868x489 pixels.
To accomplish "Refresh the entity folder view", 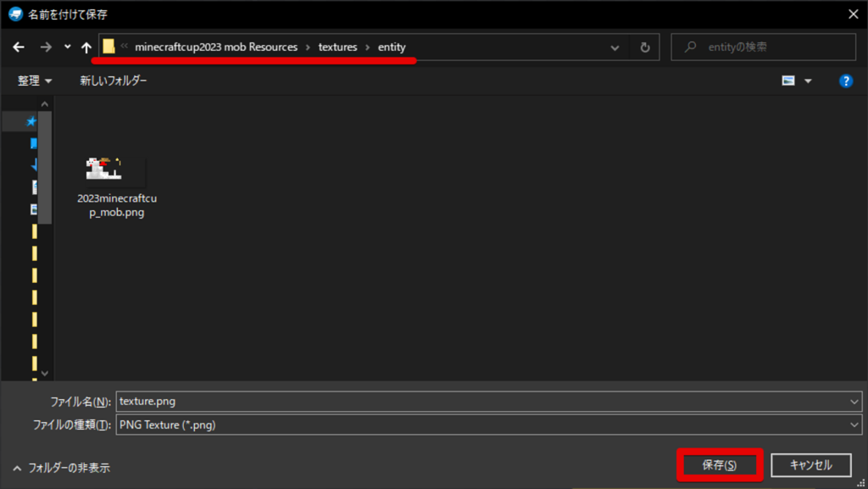I will pos(644,47).
